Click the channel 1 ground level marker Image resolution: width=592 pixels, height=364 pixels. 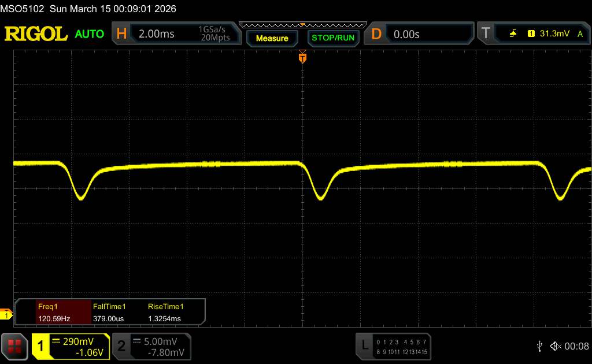pyautogui.click(x=6, y=315)
